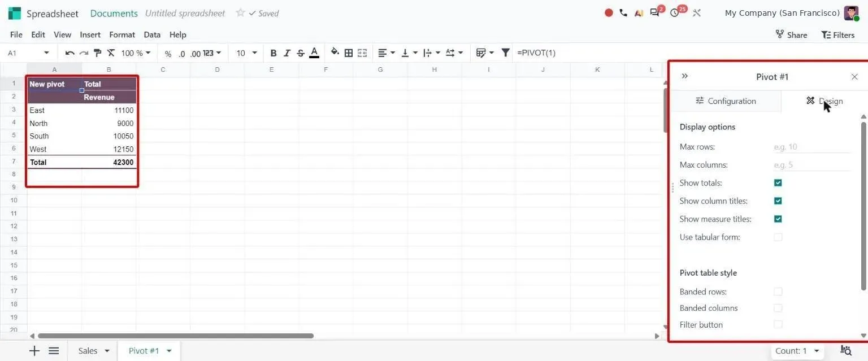Toggle strikethrough formatting
The width and height of the screenshot is (868, 361).
point(301,53)
